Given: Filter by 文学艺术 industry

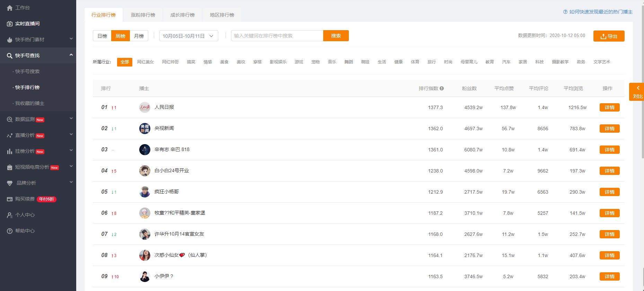Looking at the screenshot, I should click(x=602, y=62).
